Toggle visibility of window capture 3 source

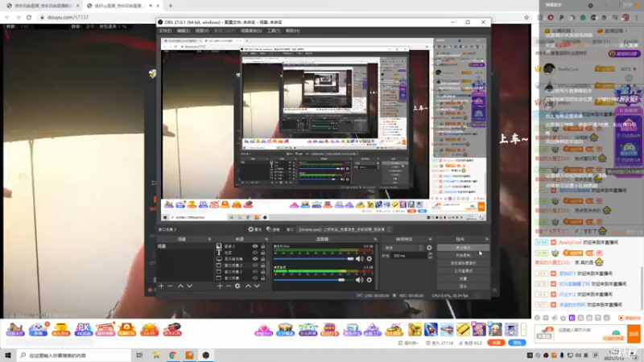(255, 265)
